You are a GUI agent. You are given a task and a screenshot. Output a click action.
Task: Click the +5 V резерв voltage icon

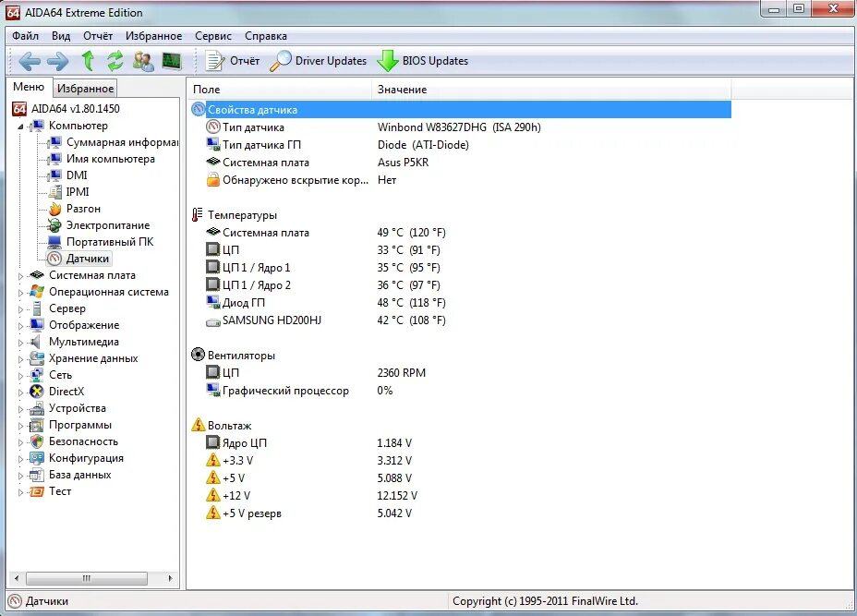pos(212,513)
